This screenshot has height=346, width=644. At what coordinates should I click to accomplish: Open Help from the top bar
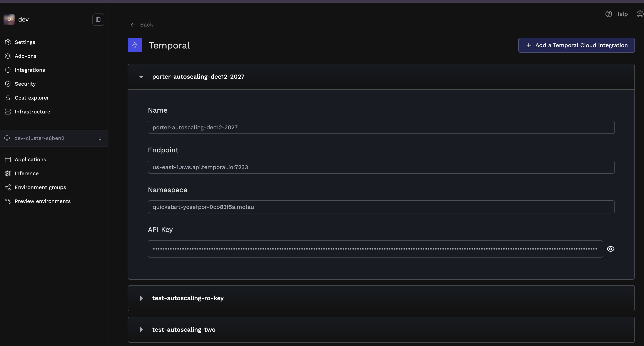click(617, 14)
